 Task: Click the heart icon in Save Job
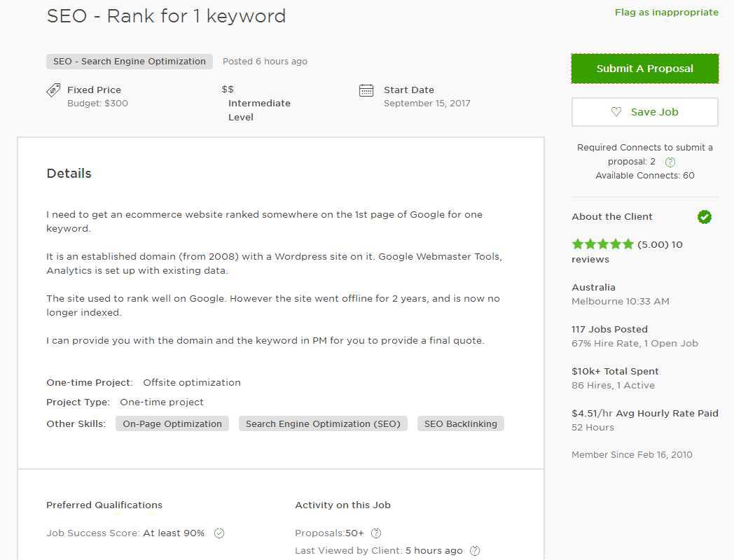click(x=616, y=112)
